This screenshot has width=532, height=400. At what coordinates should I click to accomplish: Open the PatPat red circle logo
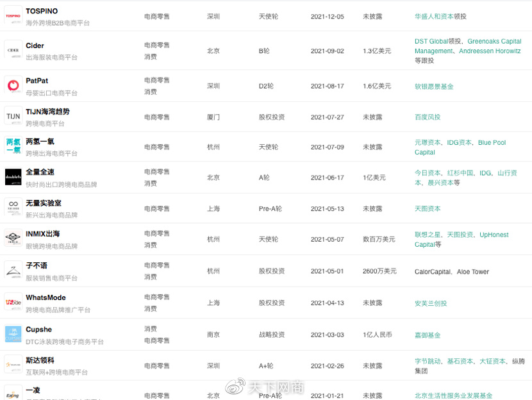(x=13, y=85)
